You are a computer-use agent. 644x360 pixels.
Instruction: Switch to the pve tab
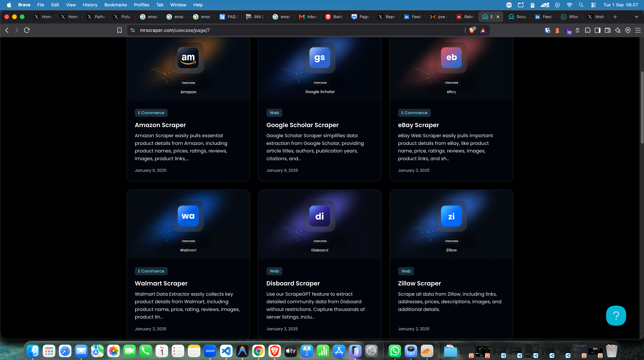[x=439, y=17]
